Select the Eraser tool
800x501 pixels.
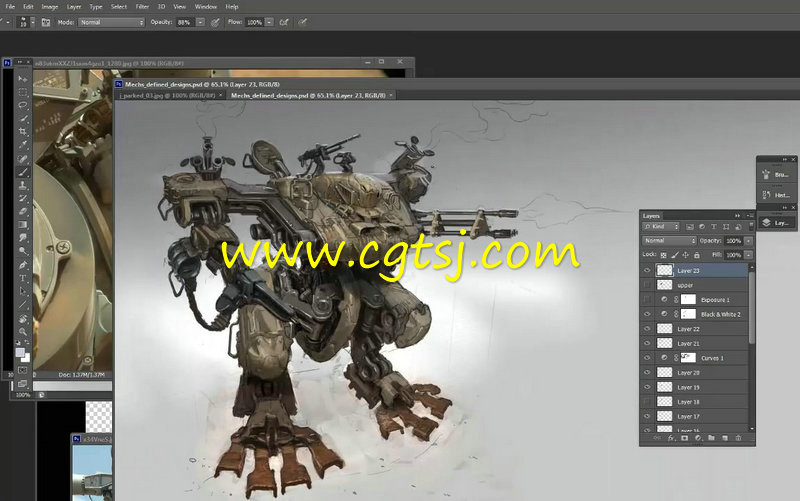22,211
